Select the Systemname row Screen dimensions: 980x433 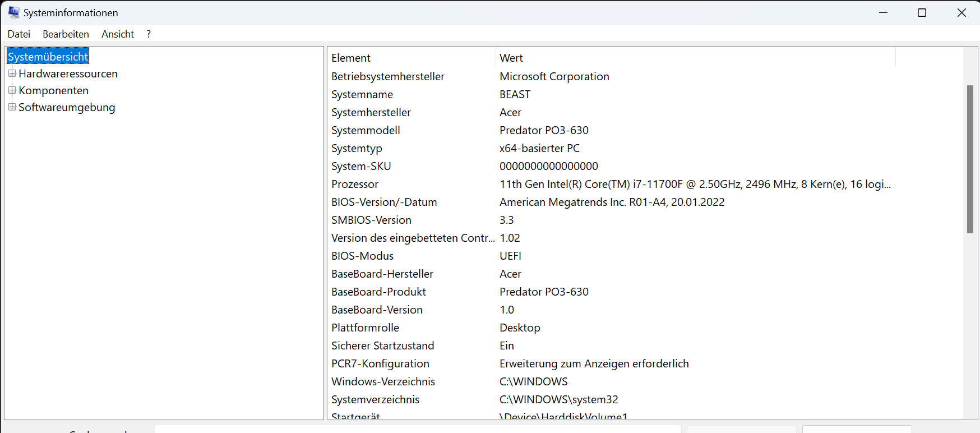tap(362, 94)
